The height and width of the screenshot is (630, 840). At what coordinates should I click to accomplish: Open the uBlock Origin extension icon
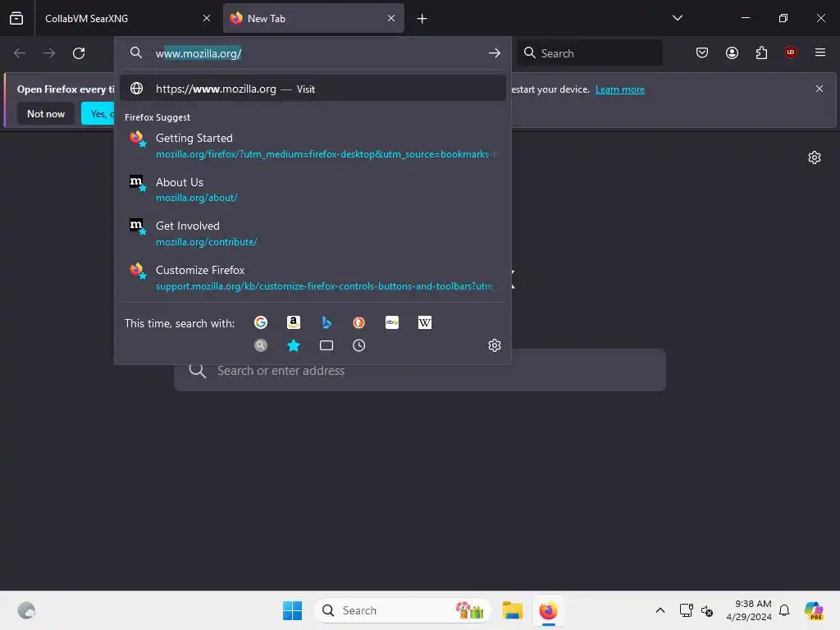coord(791,52)
